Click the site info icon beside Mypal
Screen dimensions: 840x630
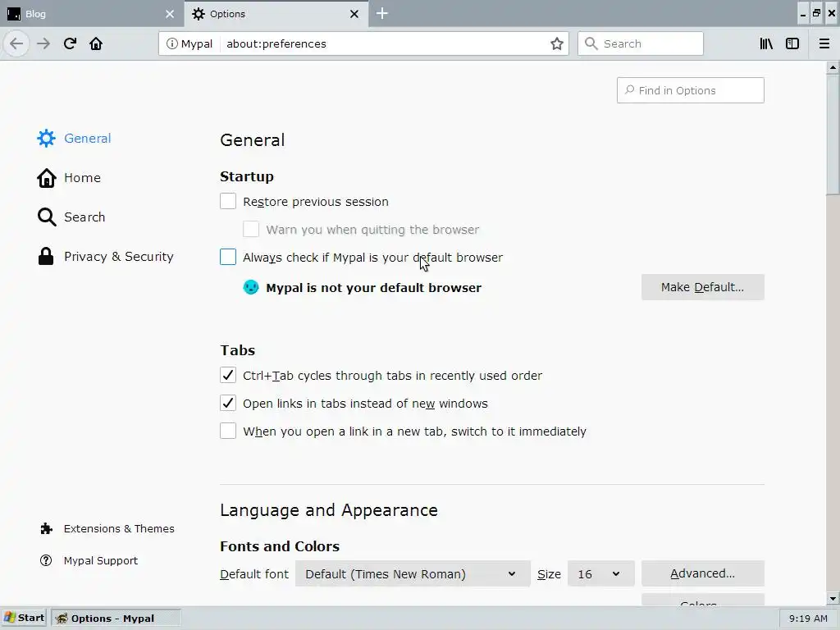coord(171,43)
